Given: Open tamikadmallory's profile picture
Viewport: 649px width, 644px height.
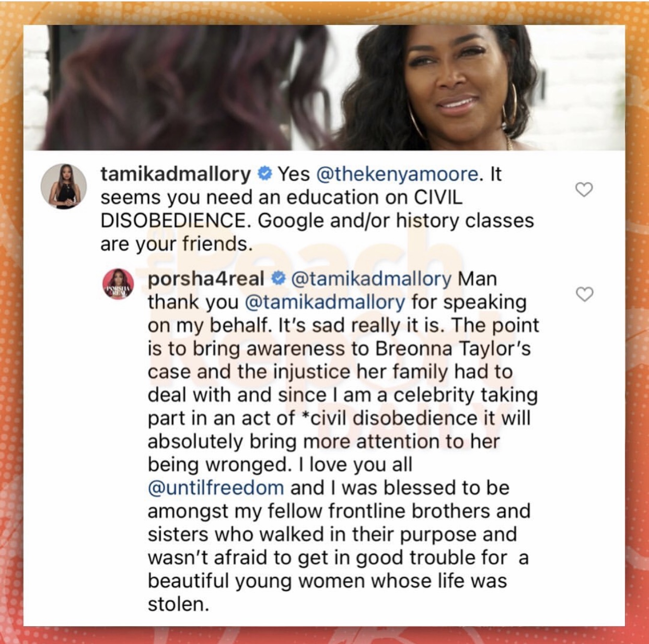Looking at the screenshot, I should click(64, 186).
